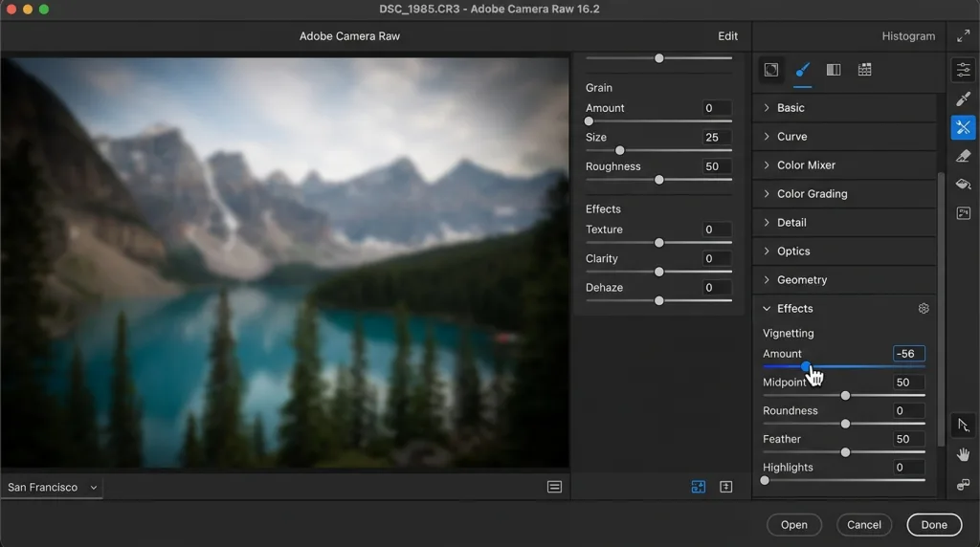Click the Open button
This screenshot has height=547, width=980.
pyautogui.click(x=793, y=525)
